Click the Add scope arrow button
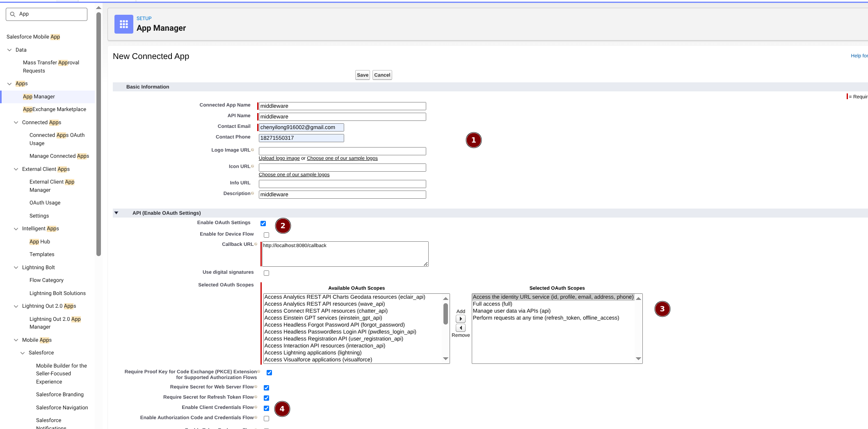This screenshot has width=868, height=429. point(461,319)
